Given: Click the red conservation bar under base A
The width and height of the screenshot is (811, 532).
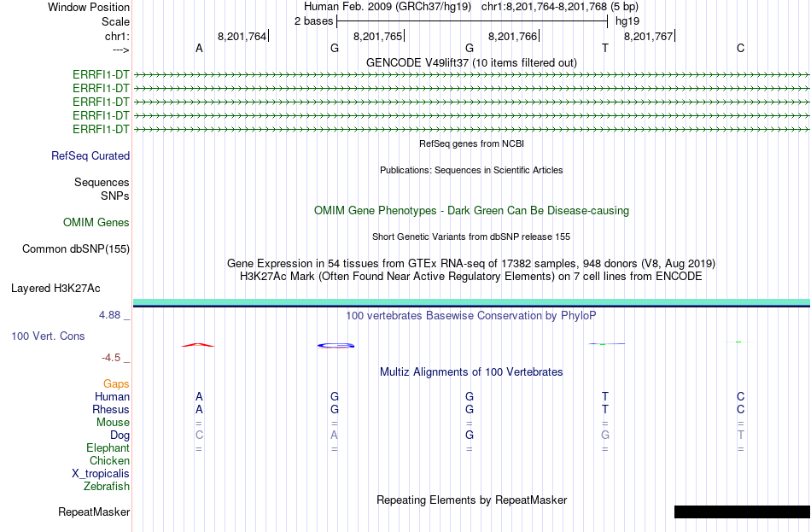Looking at the screenshot, I should [x=198, y=345].
